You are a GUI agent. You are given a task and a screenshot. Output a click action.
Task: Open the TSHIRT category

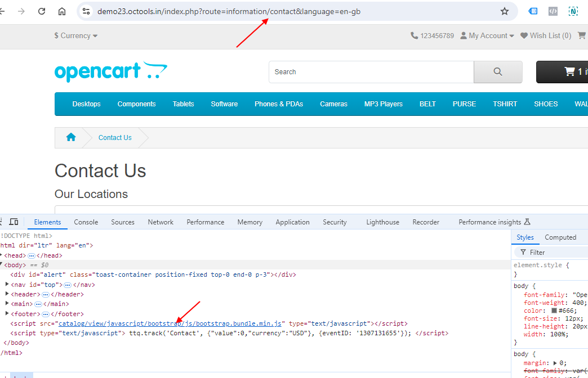click(505, 104)
